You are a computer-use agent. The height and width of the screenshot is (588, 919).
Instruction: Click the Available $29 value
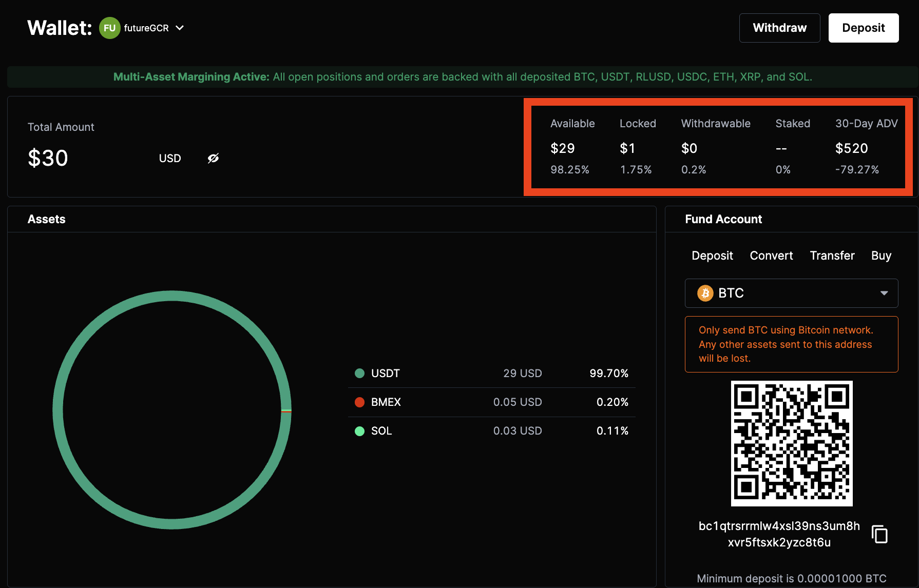click(562, 148)
